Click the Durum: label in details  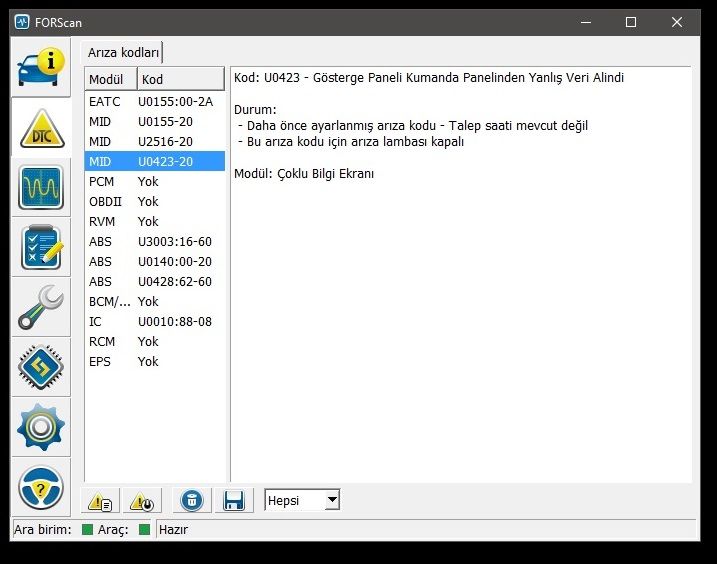point(255,110)
